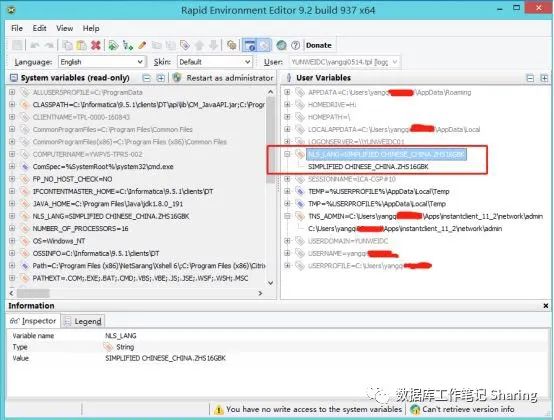554x420 pixels.
Task: Switch to the Legend tab
Action: click(x=83, y=321)
